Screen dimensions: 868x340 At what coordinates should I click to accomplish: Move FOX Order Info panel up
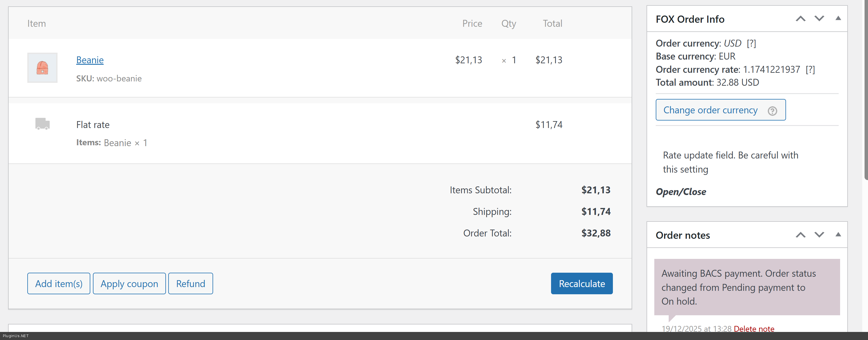click(800, 19)
